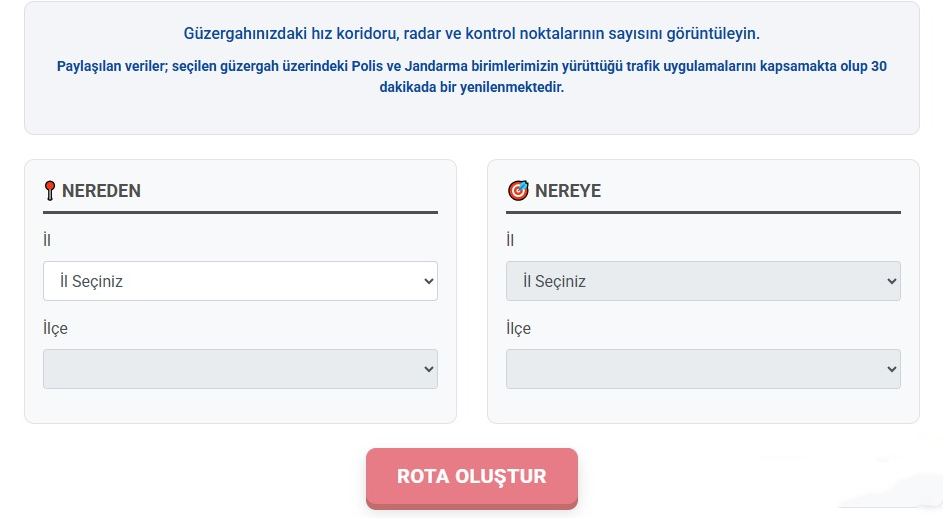Click the chevron arrow on NEREDEN İlçe dropdown
The height and width of the screenshot is (518, 943).
pyautogui.click(x=429, y=369)
